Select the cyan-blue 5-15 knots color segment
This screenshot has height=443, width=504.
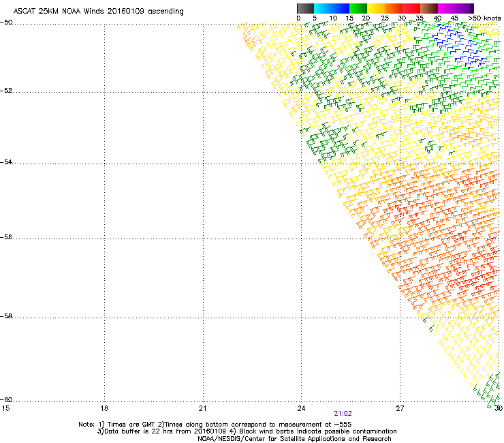pyautogui.click(x=332, y=8)
